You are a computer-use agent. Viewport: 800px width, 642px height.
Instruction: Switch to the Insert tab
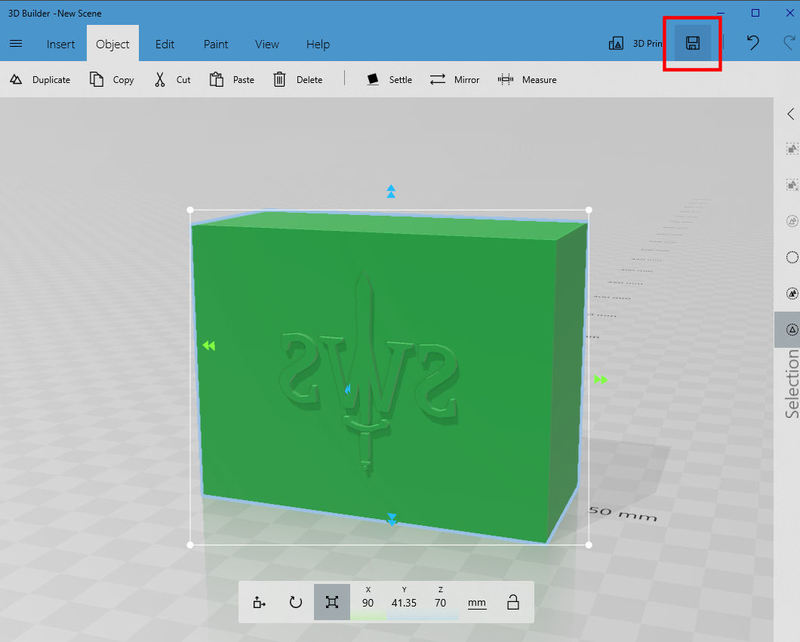point(61,44)
